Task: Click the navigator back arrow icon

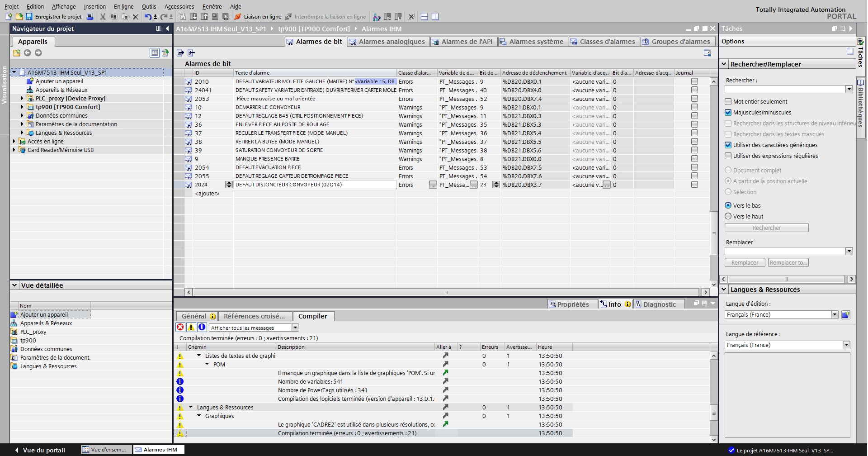Action: click(28, 53)
